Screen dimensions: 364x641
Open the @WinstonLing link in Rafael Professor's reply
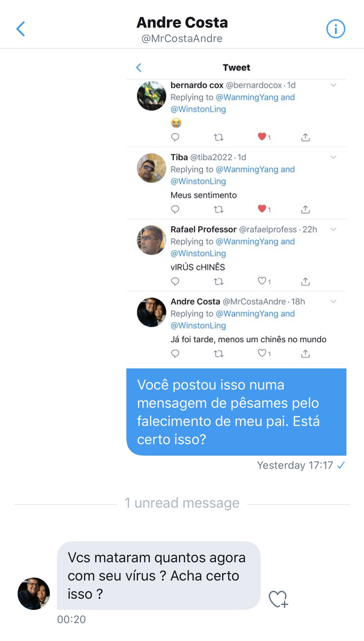pos(198,253)
